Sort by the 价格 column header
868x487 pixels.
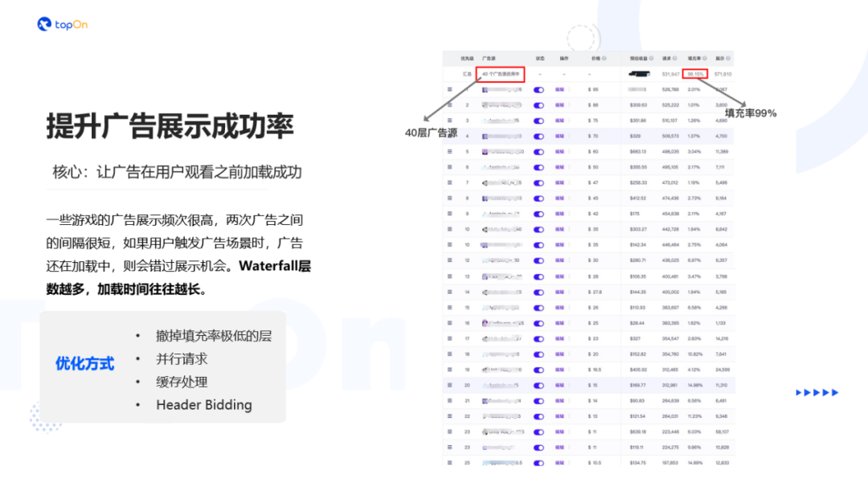pyautogui.click(x=595, y=58)
